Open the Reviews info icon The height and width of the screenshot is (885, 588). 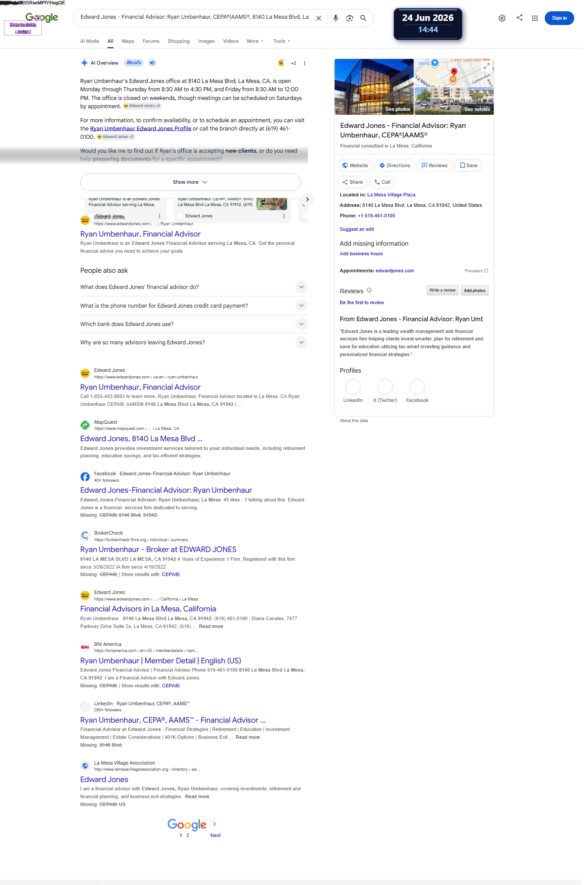tap(369, 290)
